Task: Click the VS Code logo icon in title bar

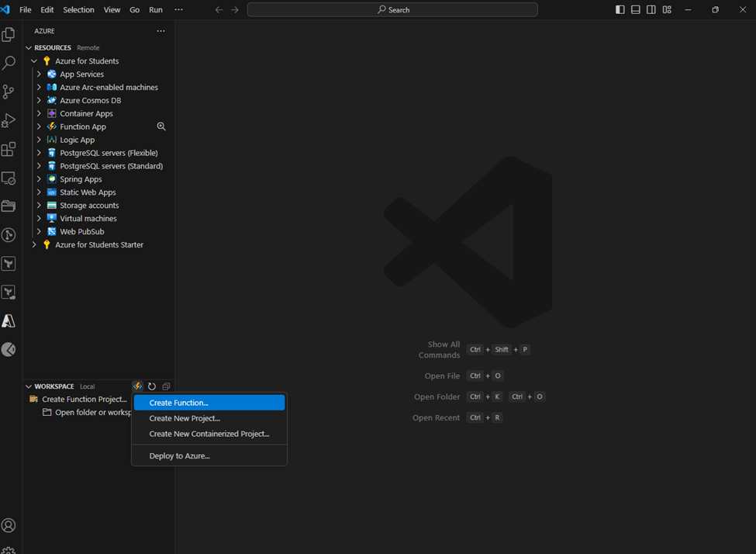Action: point(5,9)
